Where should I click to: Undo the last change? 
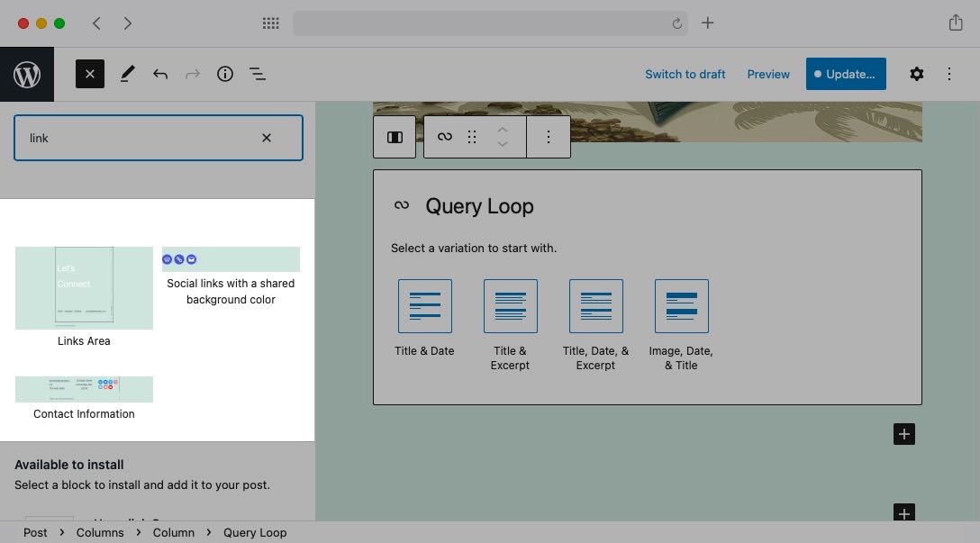click(x=160, y=74)
